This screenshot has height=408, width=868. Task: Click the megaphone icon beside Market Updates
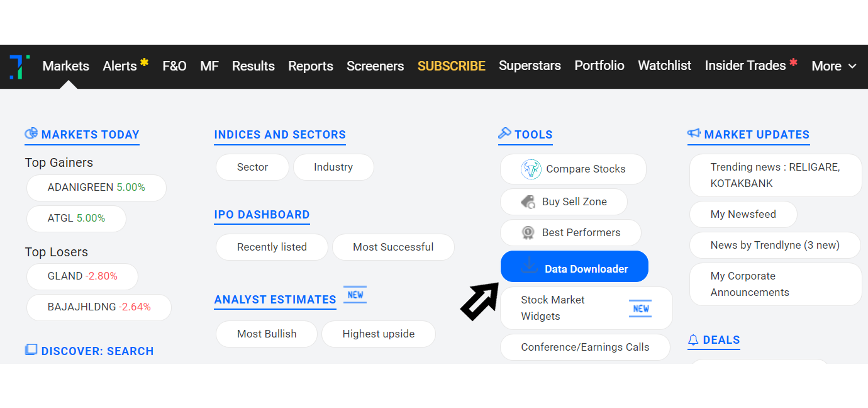(x=694, y=133)
